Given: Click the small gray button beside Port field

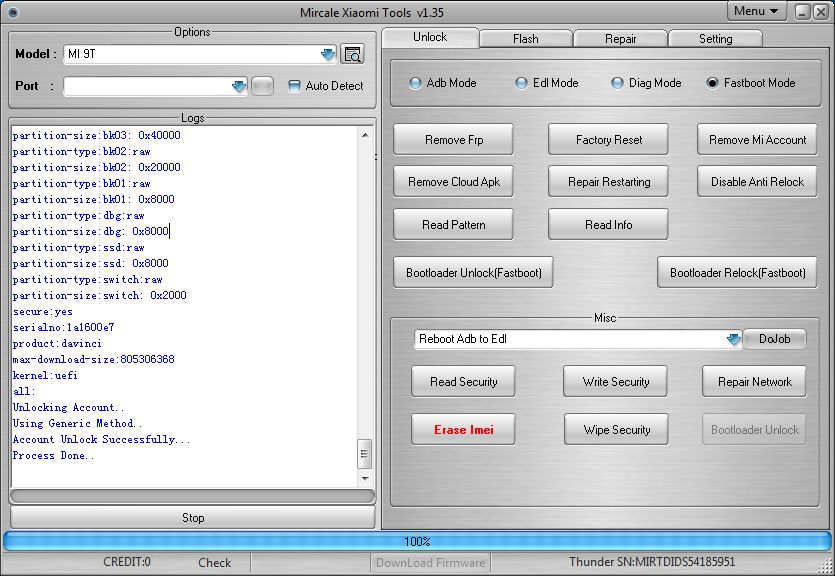Looking at the screenshot, I should (x=262, y=86).
